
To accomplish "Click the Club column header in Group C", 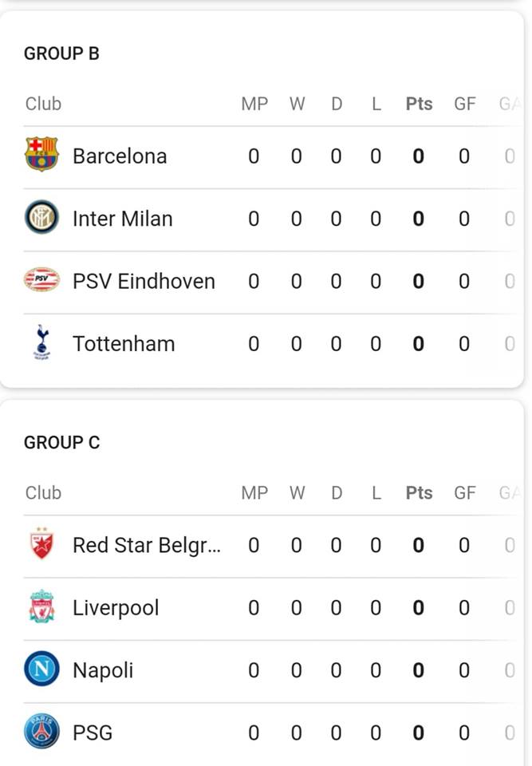I will click(x=44, y=493).
